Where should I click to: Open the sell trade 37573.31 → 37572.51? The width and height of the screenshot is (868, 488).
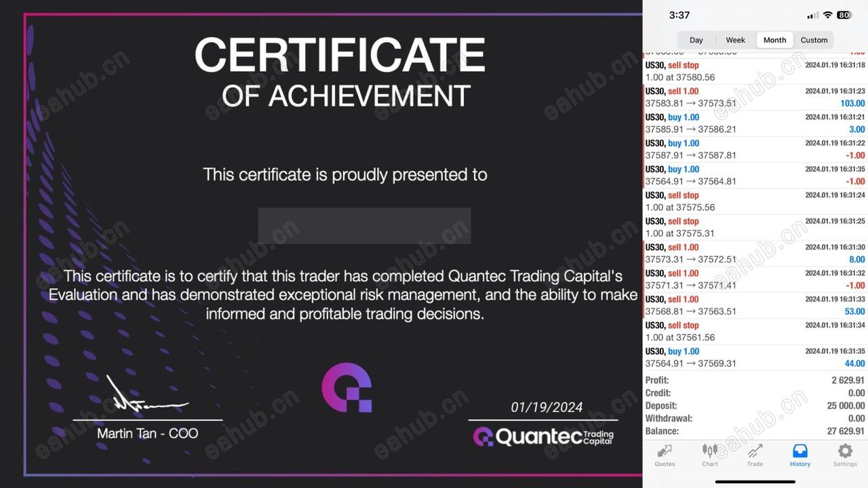coord(755,253)
